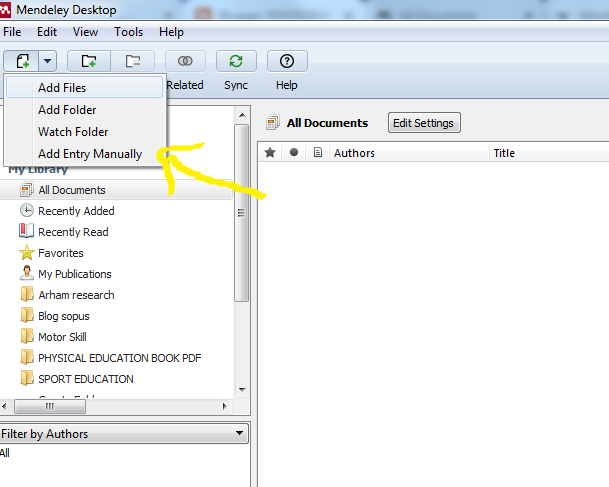
Task: Open the Motor Skill folder
Action: 116,337
